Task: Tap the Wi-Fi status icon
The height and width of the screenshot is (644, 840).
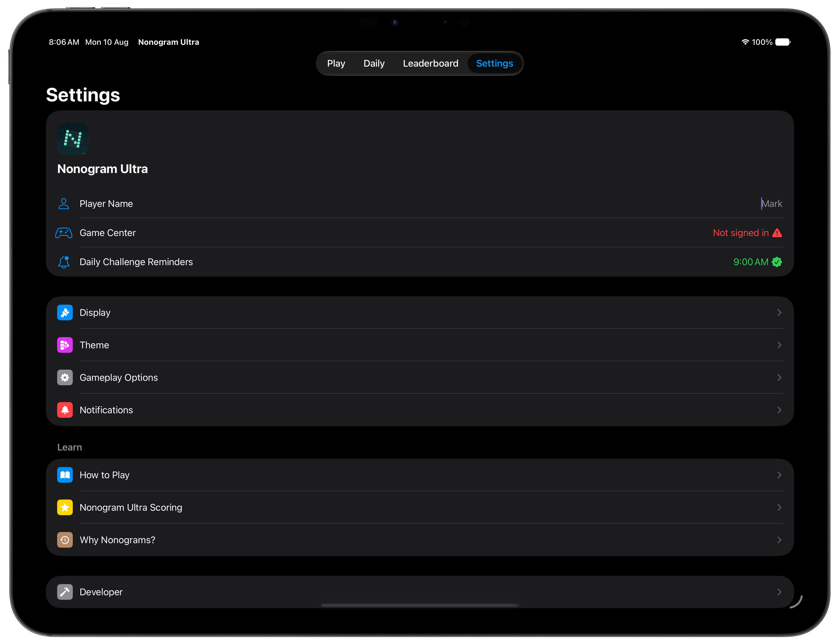Action: pyautogui.click(x=745, y=42)
